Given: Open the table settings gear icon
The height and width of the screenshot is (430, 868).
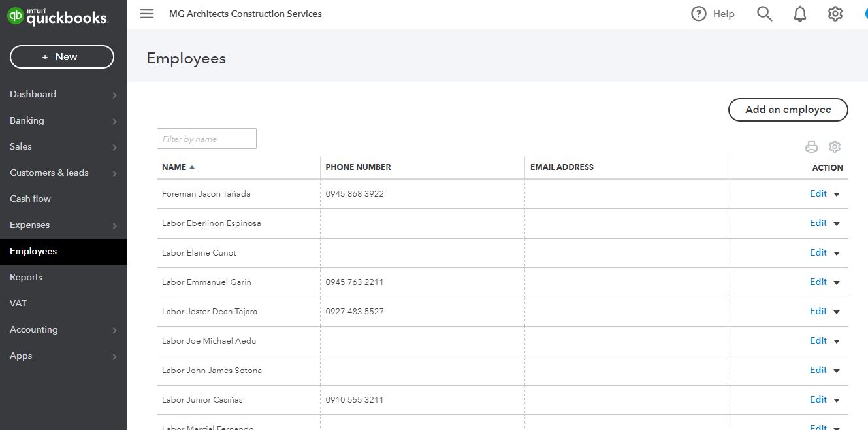Looking at the screenshot, I should (x=835, y=147).
